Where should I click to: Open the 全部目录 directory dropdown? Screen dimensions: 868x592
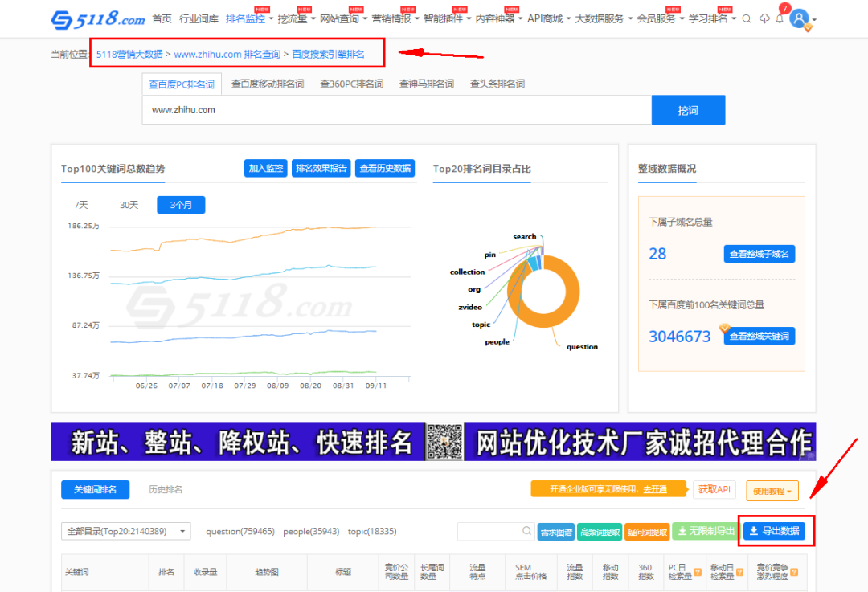pyautogui.click(x=126, y=531)
